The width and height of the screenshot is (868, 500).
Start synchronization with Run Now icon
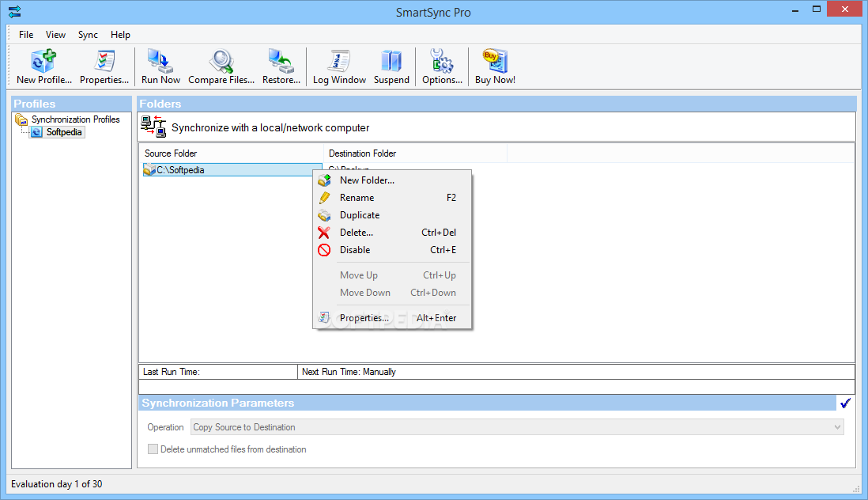[x=160, y=61]
